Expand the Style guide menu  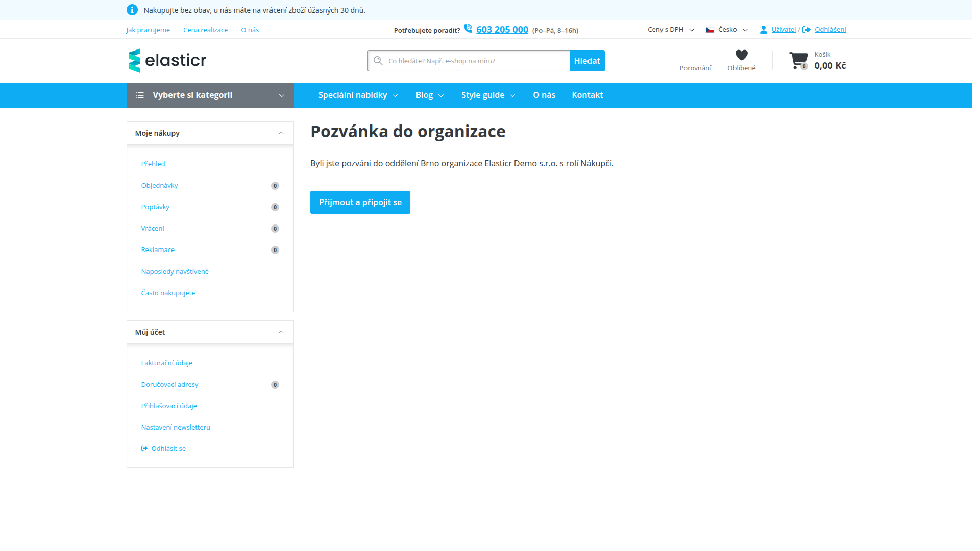pos(488,95)
